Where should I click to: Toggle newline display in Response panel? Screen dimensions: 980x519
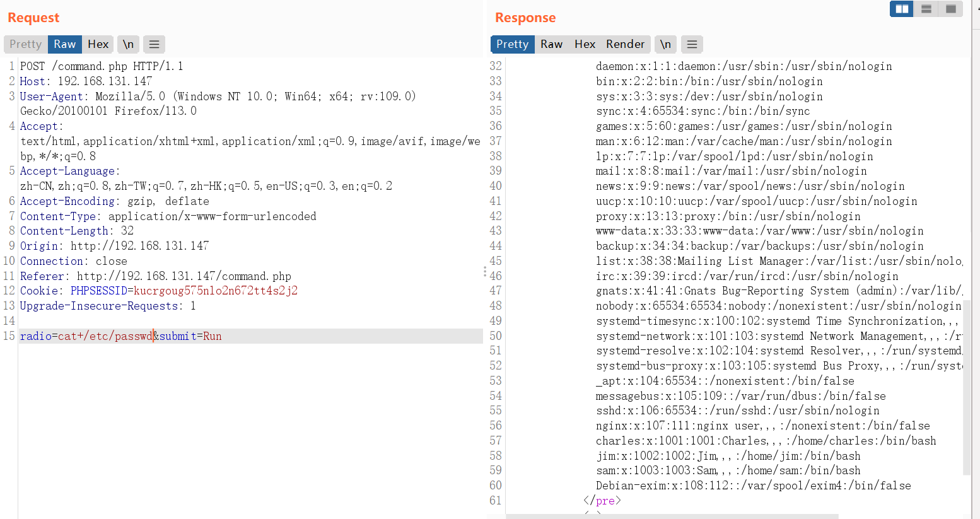point(665,44)
